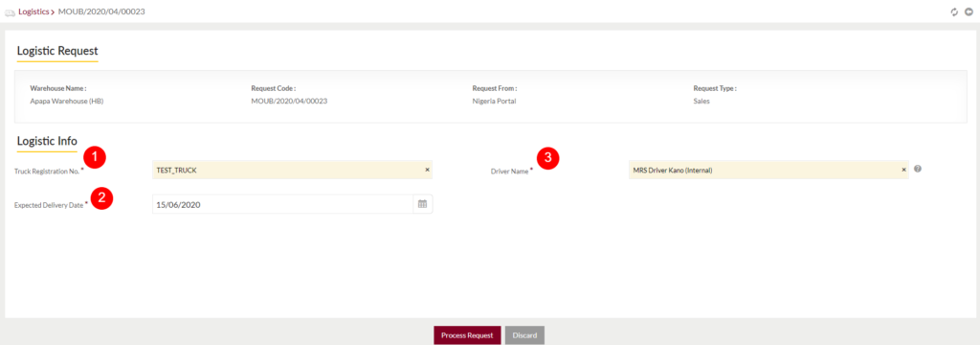The image size is (980, 345).
Task: Click the help question mark beside Driver Name
Action: [918, 169]
